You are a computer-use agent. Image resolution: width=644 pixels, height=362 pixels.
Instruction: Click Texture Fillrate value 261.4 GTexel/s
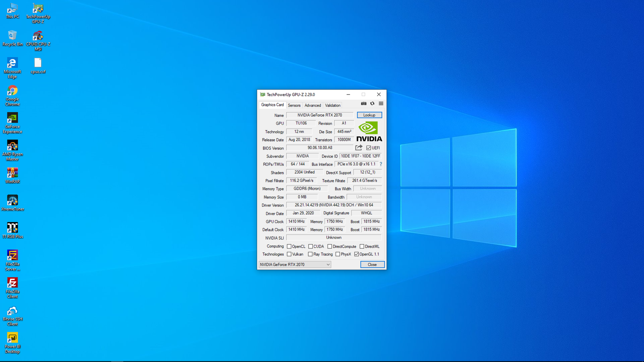point(364,180)
